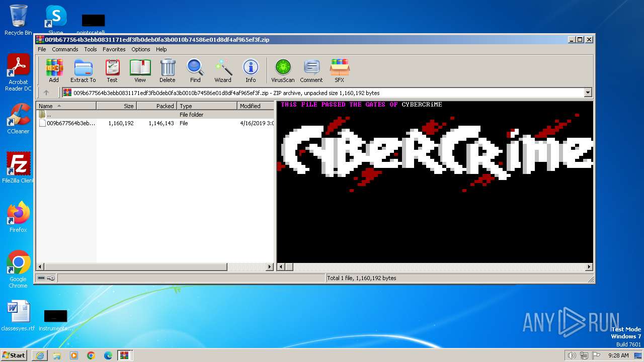
Task: Sort by Modified column header
Action: pyautogui.click(x=256, y=106)
